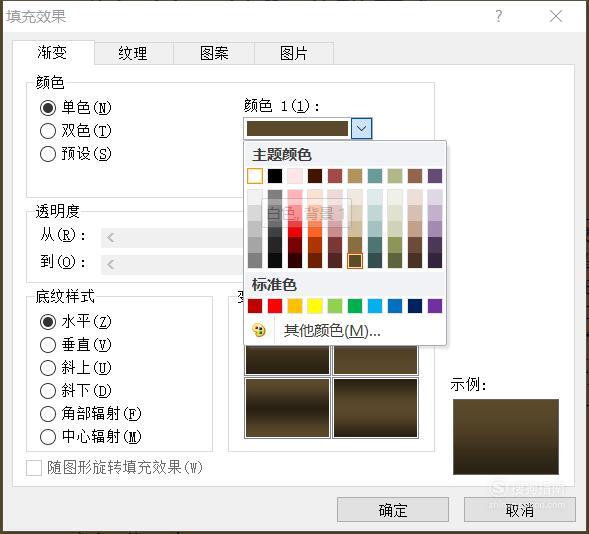Switch to the 纹理 tab
The width and height of the screenshot is (589, 534).
coord(133,53)
